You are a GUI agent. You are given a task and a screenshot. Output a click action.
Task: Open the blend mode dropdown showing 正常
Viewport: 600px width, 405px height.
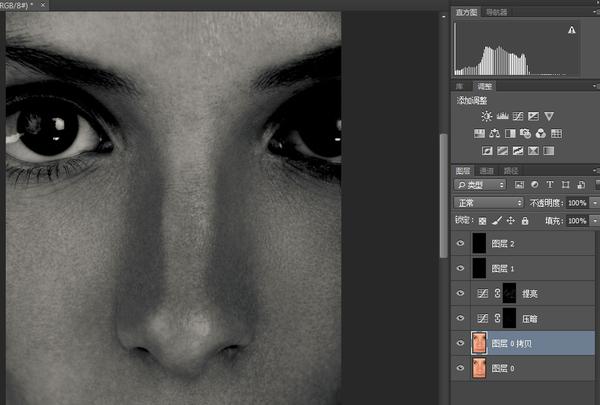488,203
